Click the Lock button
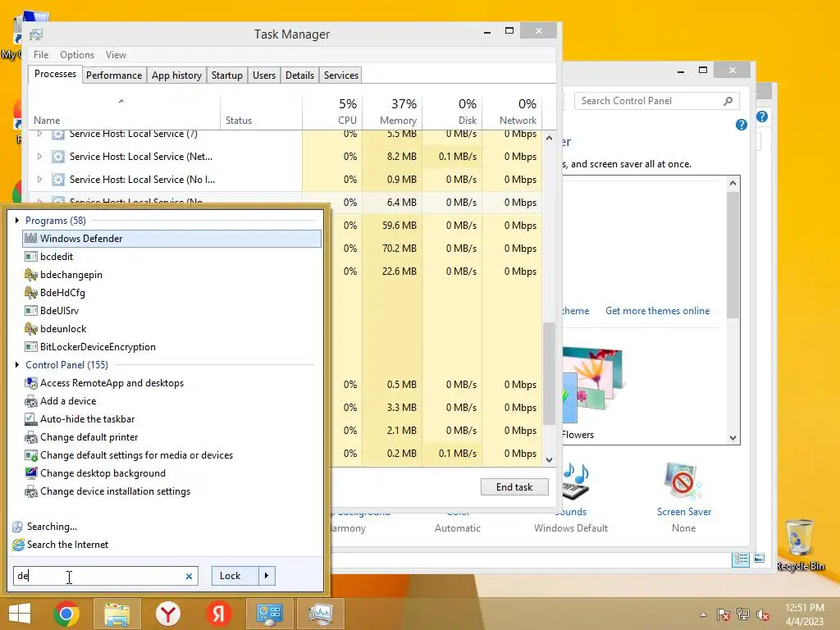The height and width of the screenshot is (630, 840). coord(235,576)
